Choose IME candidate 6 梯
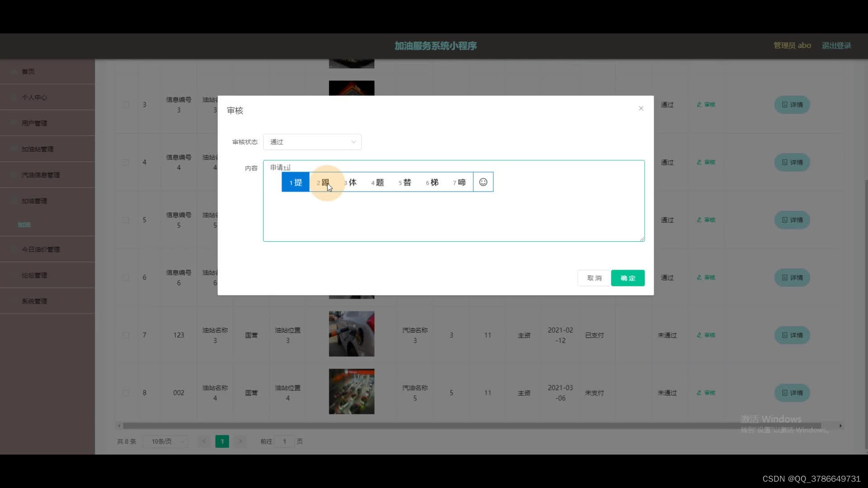This screenshot has height=488, width=868. point(432,182)
